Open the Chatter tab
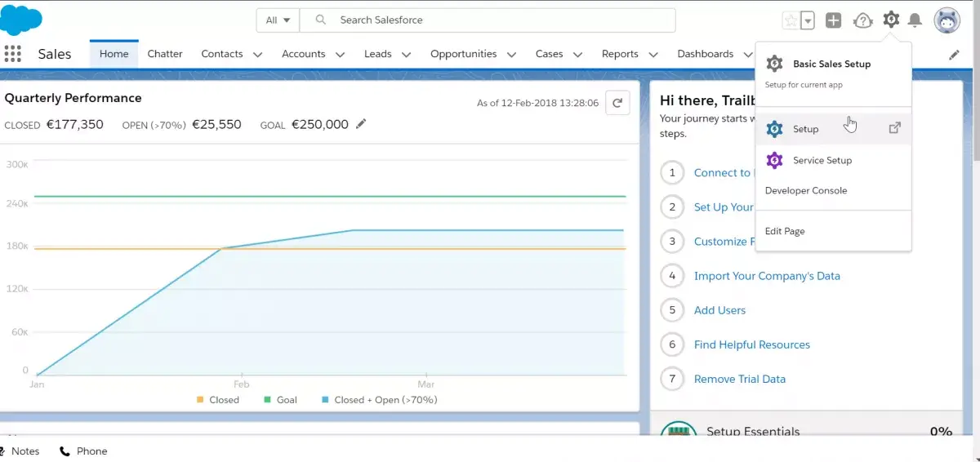 coord(165,54)
